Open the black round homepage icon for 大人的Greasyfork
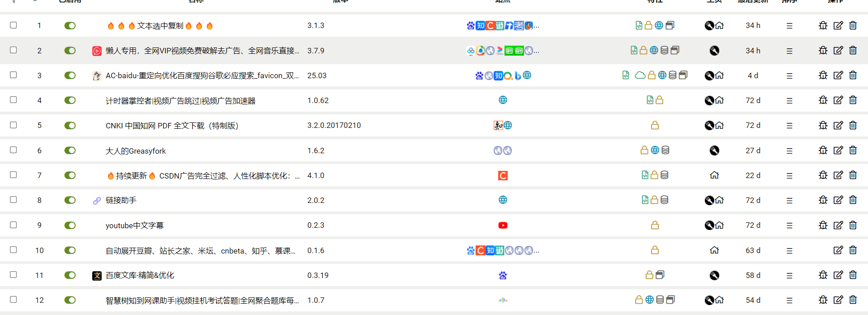 714,150
